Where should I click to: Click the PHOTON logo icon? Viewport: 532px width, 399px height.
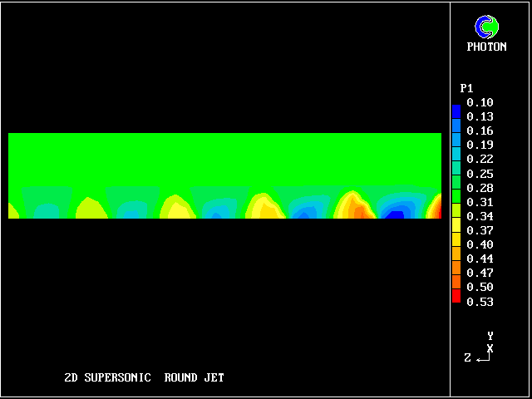486,27
